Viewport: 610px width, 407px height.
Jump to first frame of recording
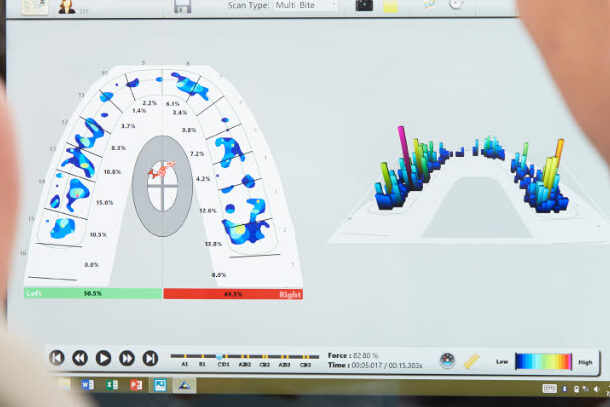57,358
